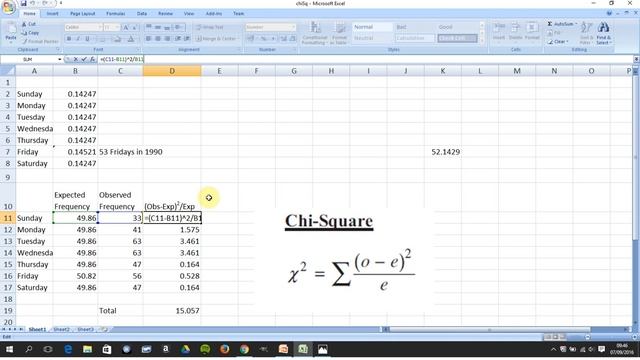Open Firefox from taskbar
The height and width of the screenshot is (360, 640).
click(224, 349)
